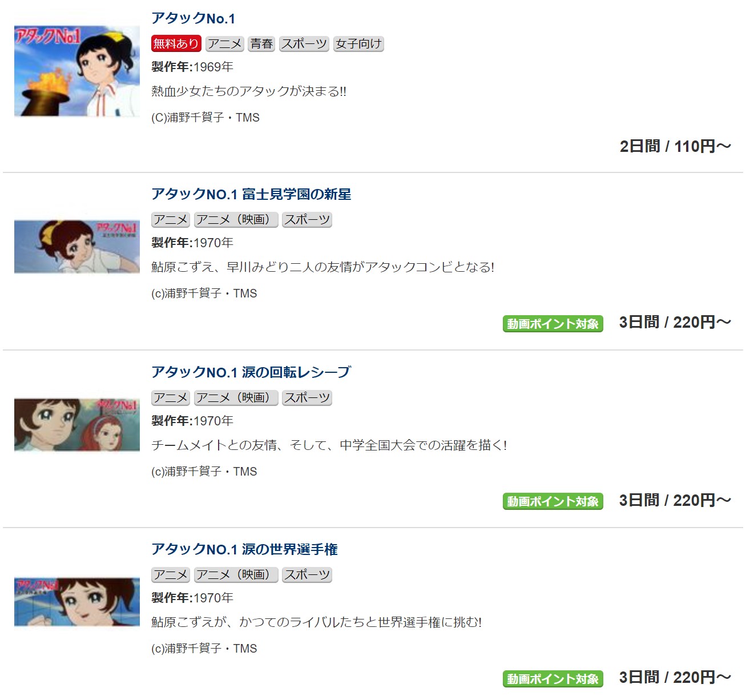The width and height of the screenshot is (750, 700).
Task: Open 涙の回転レシーブ title link
Action: 251,372
